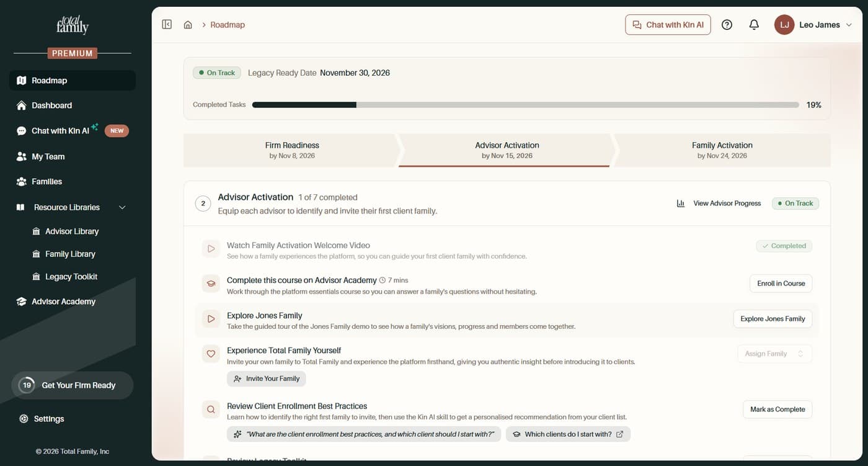
Task: Click the Family Library building icon
Action: (x=36, y=254)
